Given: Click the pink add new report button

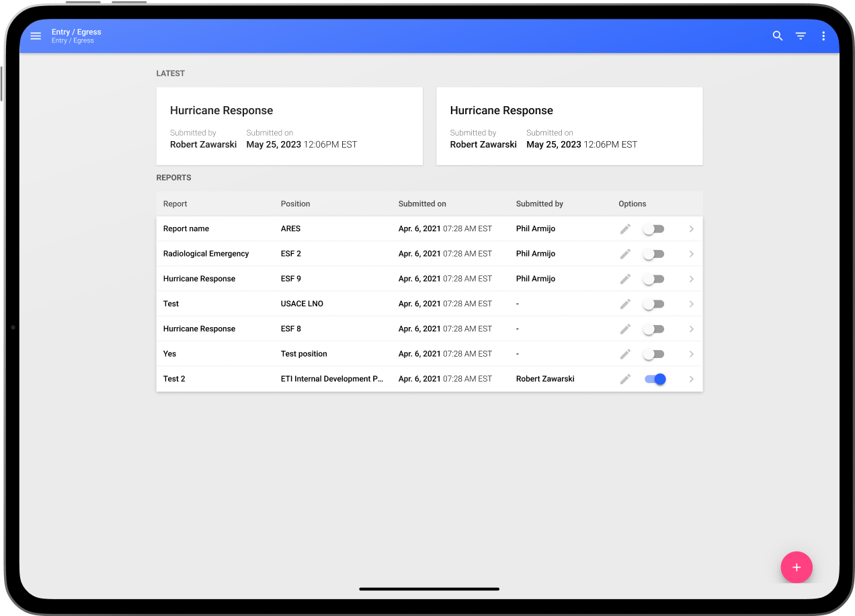Looking at the screenshot, I should (x=797, y=568).
